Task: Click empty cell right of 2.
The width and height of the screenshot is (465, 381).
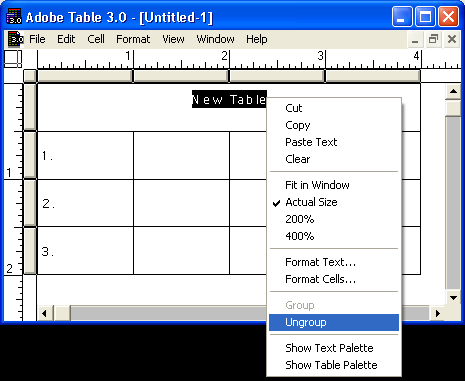Action: [181, 203]
